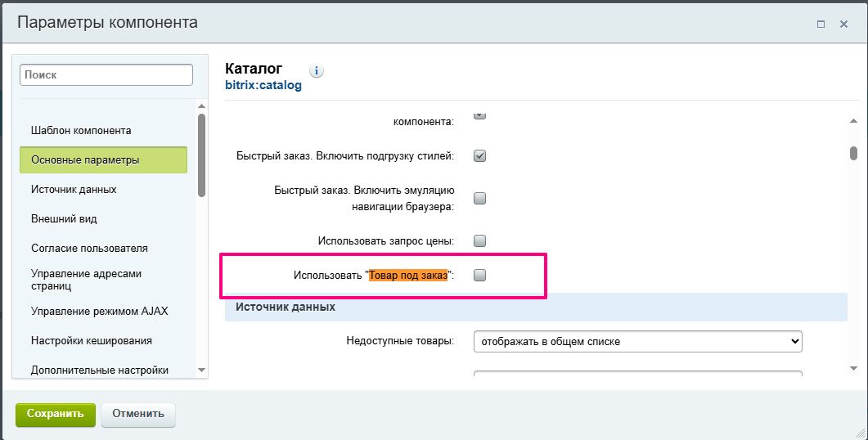This screenshot has height=440, width=868.
Task: Close the Параметры компонента dialog
Action: point(843,25)
